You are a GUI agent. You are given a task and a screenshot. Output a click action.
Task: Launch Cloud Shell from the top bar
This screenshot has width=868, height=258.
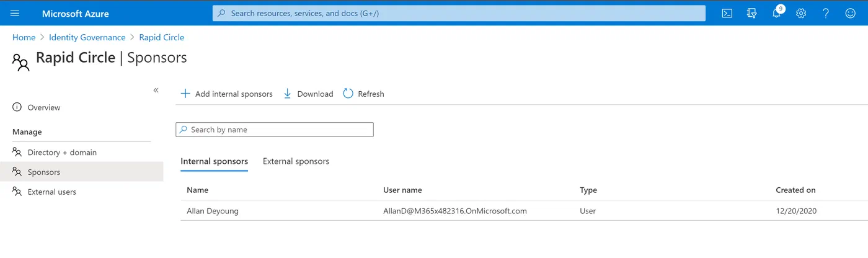point(727,13)
